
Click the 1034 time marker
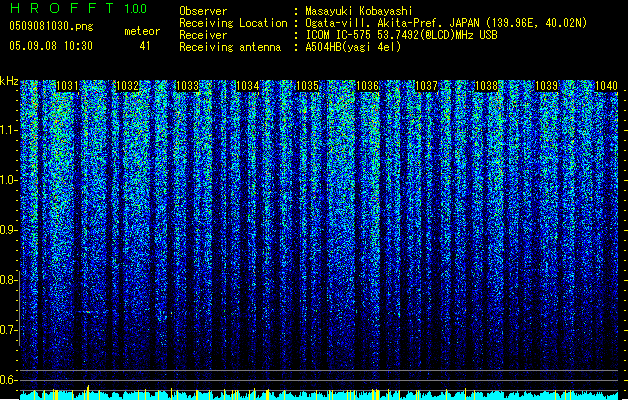pyautogui.click(x=247, y=86)
